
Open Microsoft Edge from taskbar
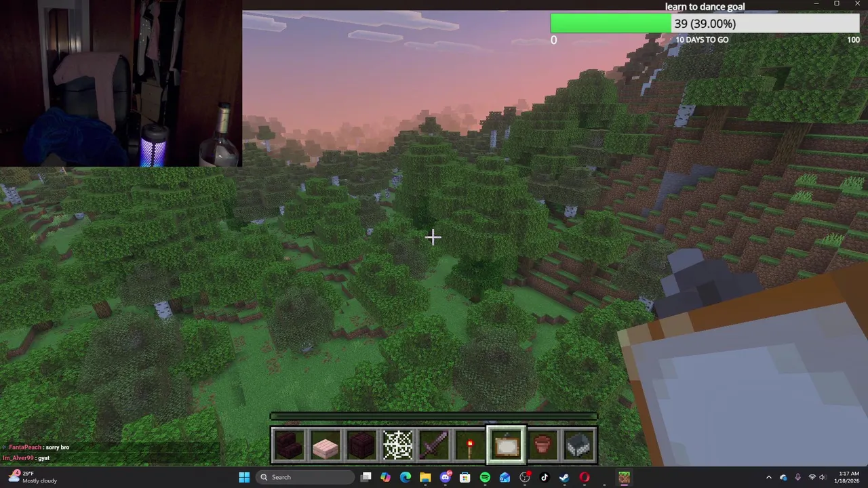pos(406,477)
